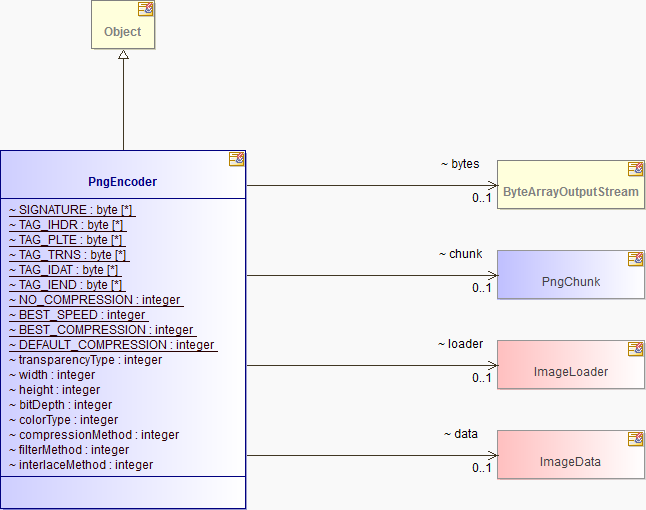Select the association line to PngChunk

372,276
